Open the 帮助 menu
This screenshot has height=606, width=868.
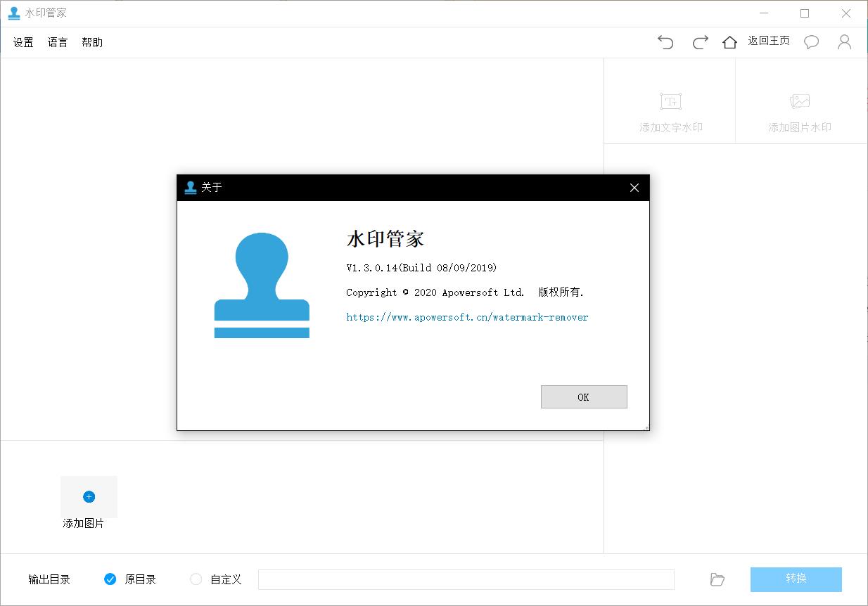(92, 42)
